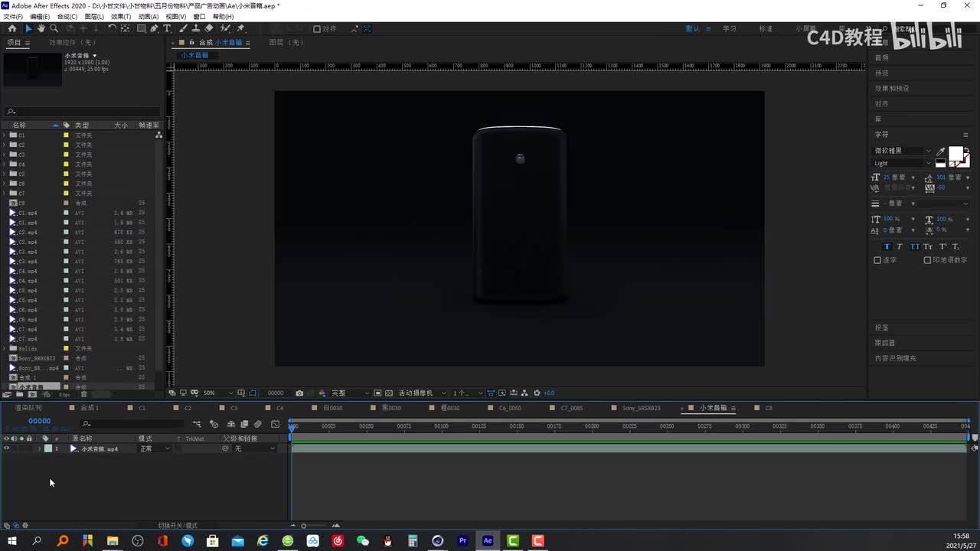Expand the 小米音箱.mp4 layer properties
The image size is (980, 551).
click(x=39, y=448)
